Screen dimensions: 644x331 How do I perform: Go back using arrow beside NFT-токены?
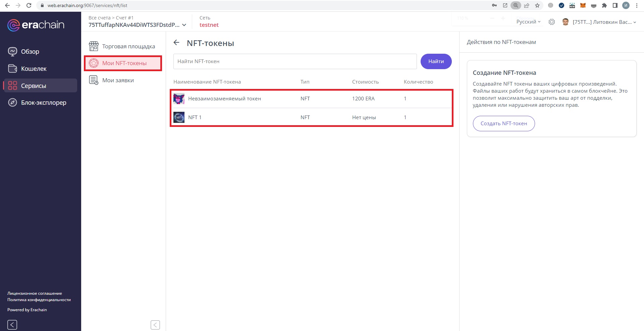tap(176, 43)
